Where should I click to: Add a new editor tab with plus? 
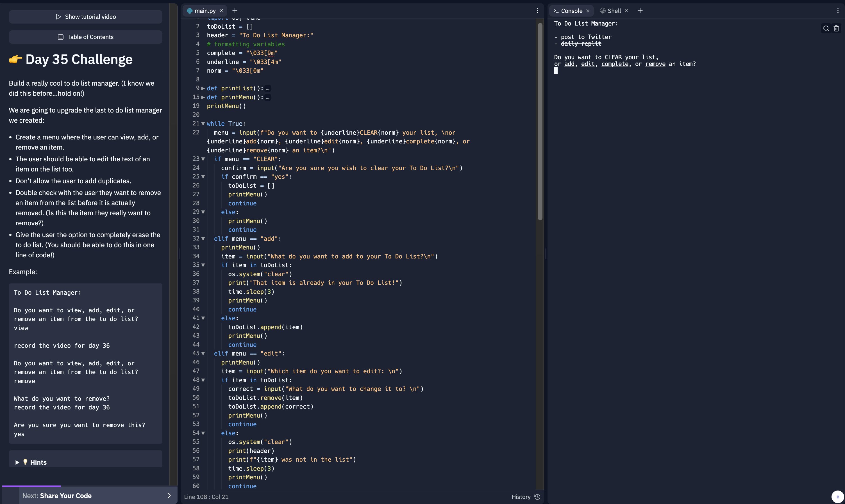pyautogui.click(x=235, y=11)
